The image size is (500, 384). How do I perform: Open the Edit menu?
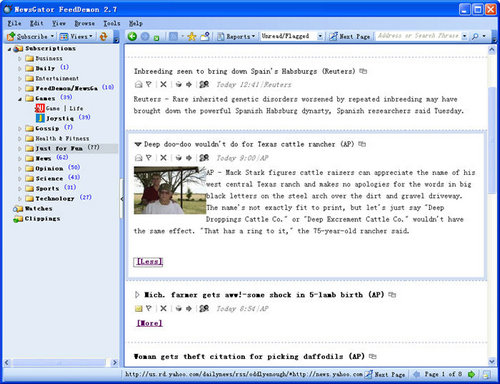(36, 23)
